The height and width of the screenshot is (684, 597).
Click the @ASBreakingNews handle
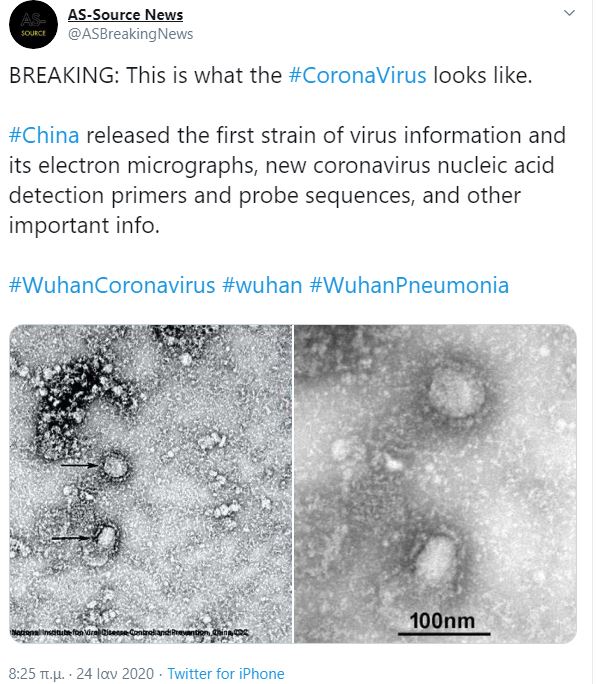[130, 34]
